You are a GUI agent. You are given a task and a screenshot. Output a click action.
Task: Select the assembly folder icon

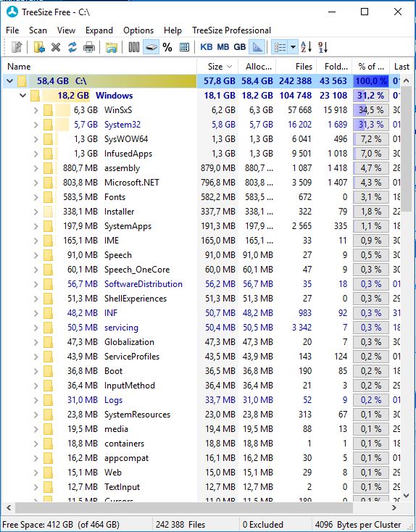tap(48, 168)
